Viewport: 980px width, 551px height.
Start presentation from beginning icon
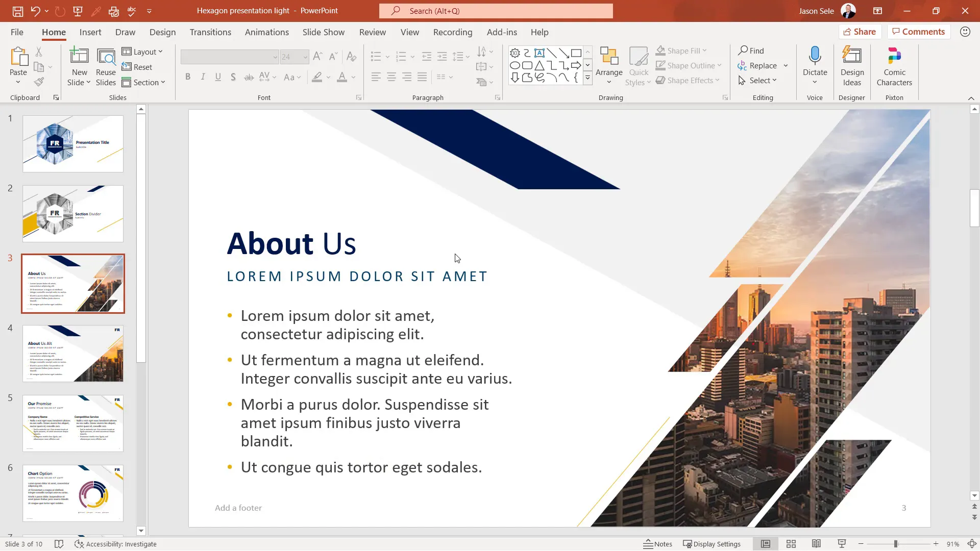pyautogui.click(x=78, y=11)
